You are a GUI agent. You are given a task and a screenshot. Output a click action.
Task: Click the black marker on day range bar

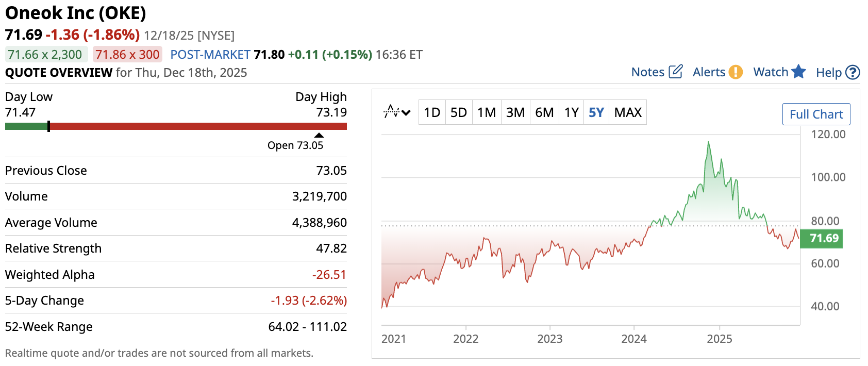coord(48,126)
